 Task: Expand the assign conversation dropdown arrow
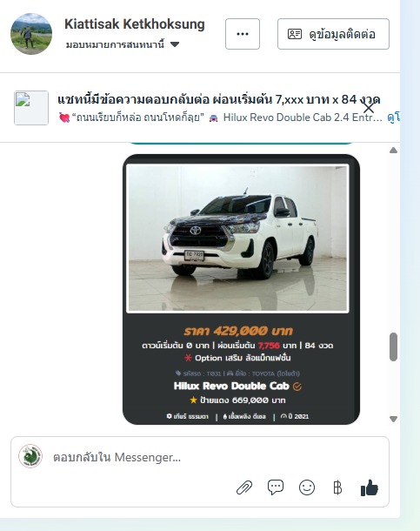[175, 44]
